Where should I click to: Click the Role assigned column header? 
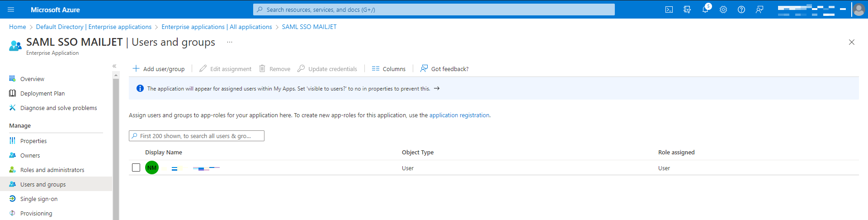(676, 152)
